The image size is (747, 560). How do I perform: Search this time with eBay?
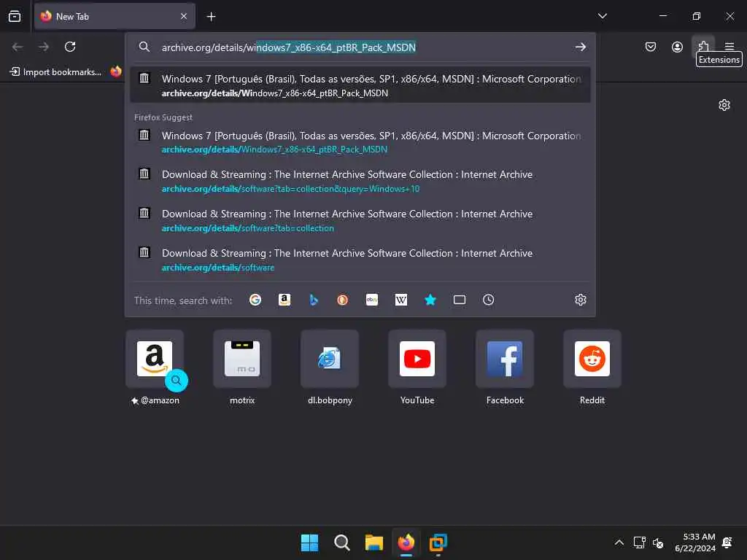click(372, 300)
